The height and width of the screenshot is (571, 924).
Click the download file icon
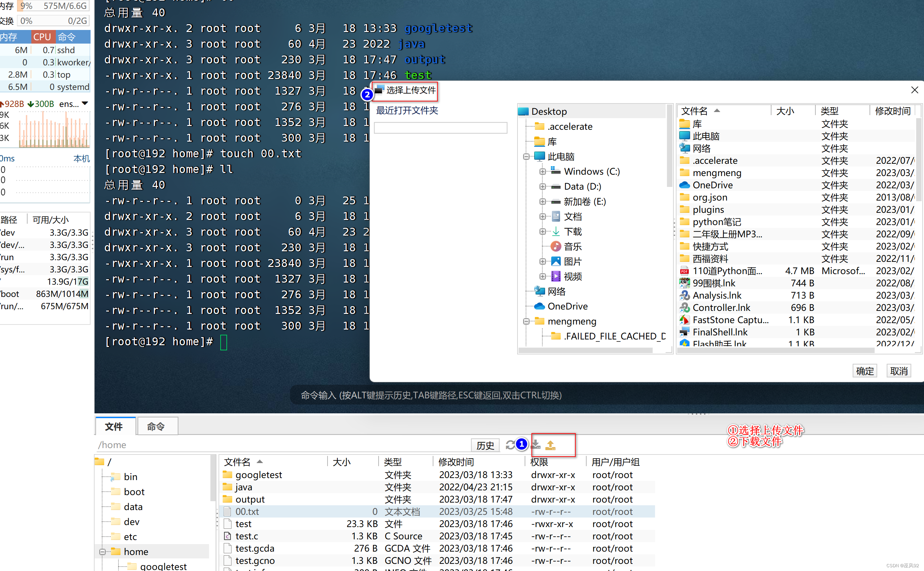tap(536, 444)
